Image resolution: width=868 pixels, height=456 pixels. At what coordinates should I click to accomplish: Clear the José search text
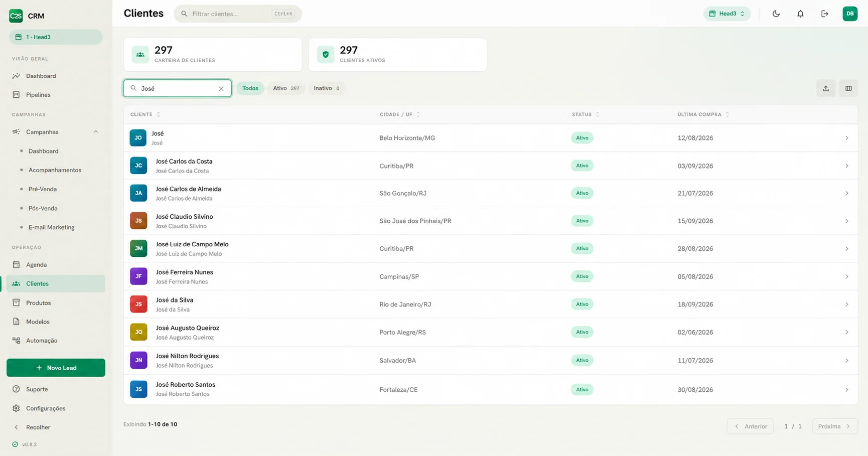(x=221, y=88)
